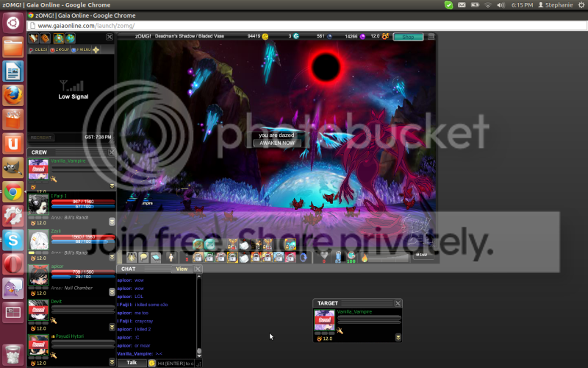Select I Faiji I avatar thumbnail
The width and height of the screenshot is (588, 368).
click(x=38, y=205)
